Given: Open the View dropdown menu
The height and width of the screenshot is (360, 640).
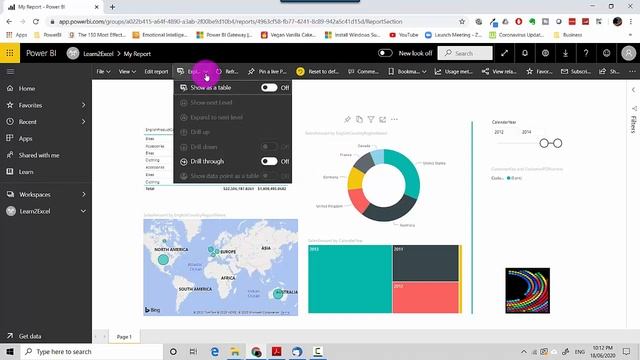Looking at the screenshot, I should click(127, 71).
